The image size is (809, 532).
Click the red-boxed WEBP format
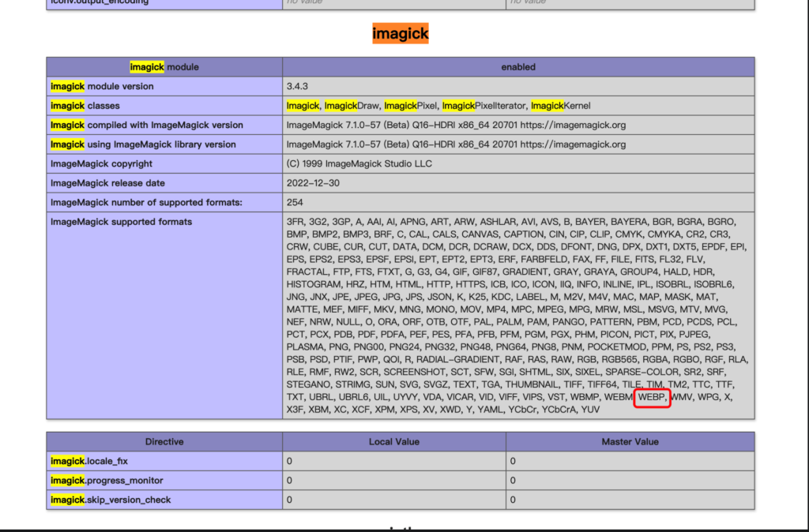[x=652, y=397]
